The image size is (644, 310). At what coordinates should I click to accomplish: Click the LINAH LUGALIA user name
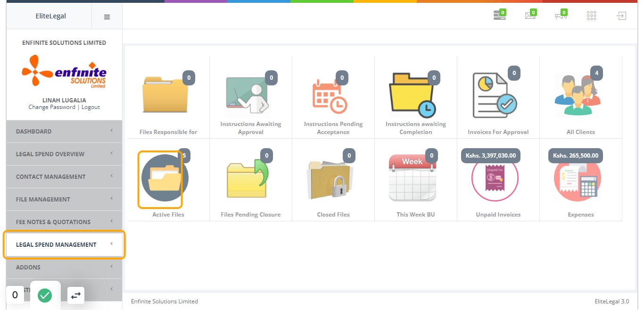(x=65, y=101)
